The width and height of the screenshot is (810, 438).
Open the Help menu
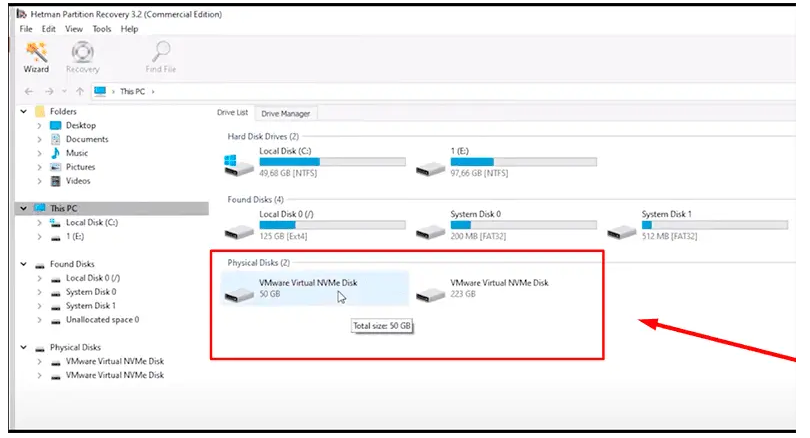pos(129,29)
